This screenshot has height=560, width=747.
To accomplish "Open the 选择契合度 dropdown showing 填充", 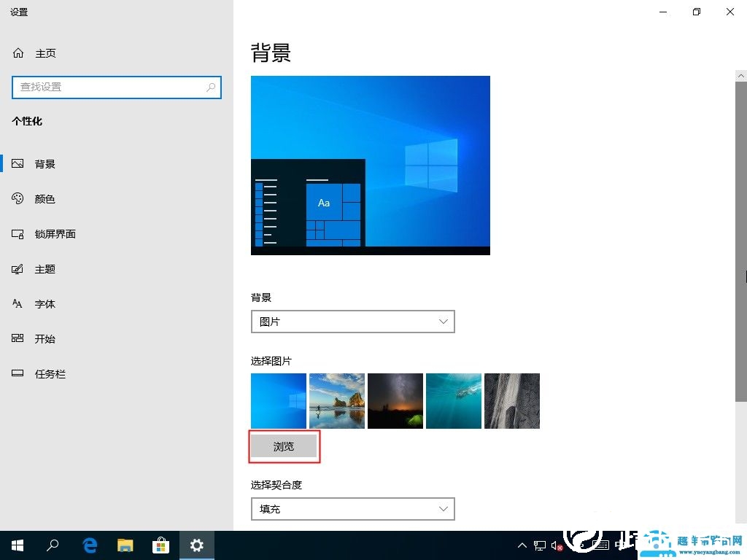I will tap(353, 508).
